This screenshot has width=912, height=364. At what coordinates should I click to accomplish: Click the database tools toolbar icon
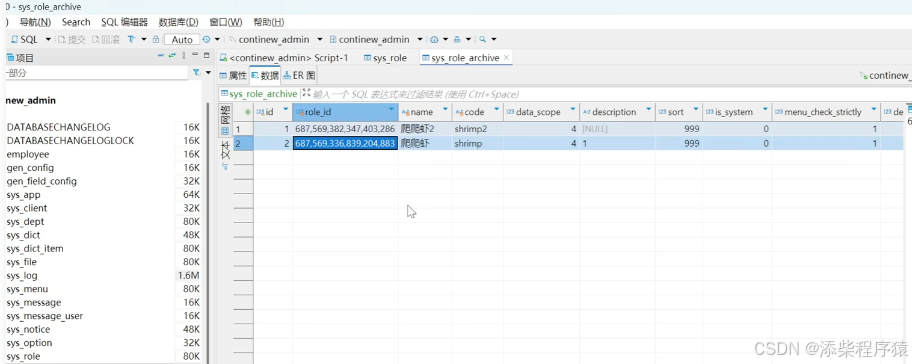(x=457, y=40)
